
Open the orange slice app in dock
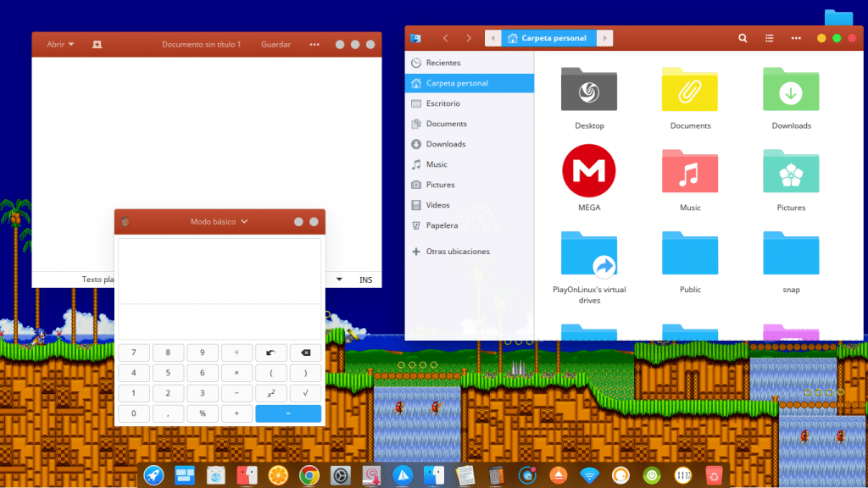(x=278, y=475)
